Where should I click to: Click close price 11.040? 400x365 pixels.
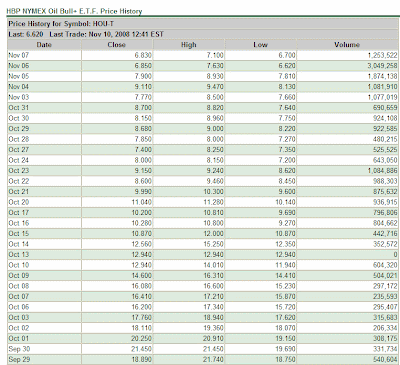[141, 202]
